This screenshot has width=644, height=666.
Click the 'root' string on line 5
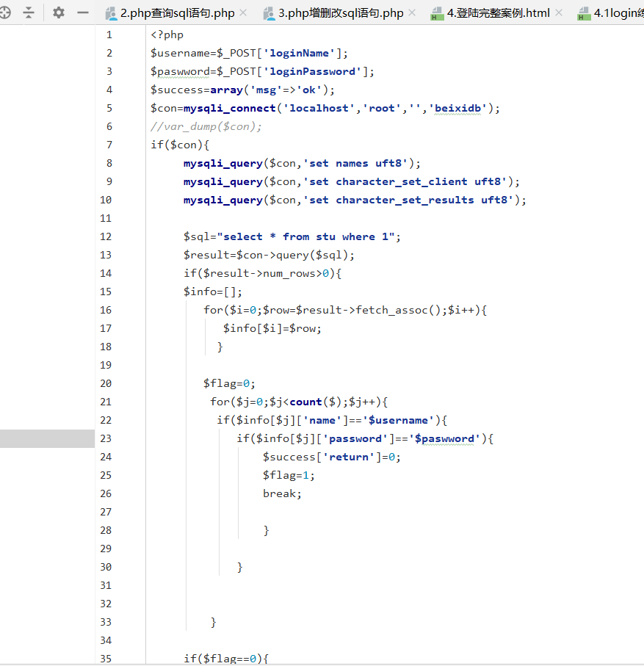[x=381, y=109]
